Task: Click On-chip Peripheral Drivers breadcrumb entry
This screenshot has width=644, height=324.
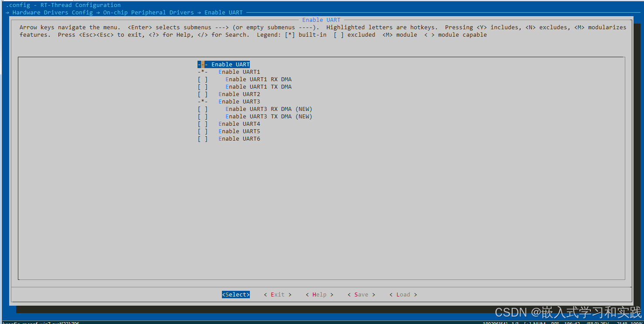Action: 148,12
